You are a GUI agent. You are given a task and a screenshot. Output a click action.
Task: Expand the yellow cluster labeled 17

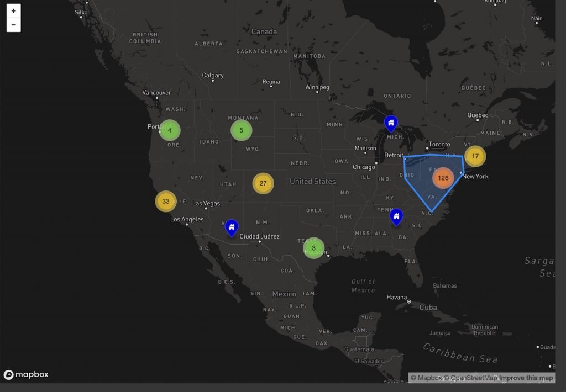475,156
